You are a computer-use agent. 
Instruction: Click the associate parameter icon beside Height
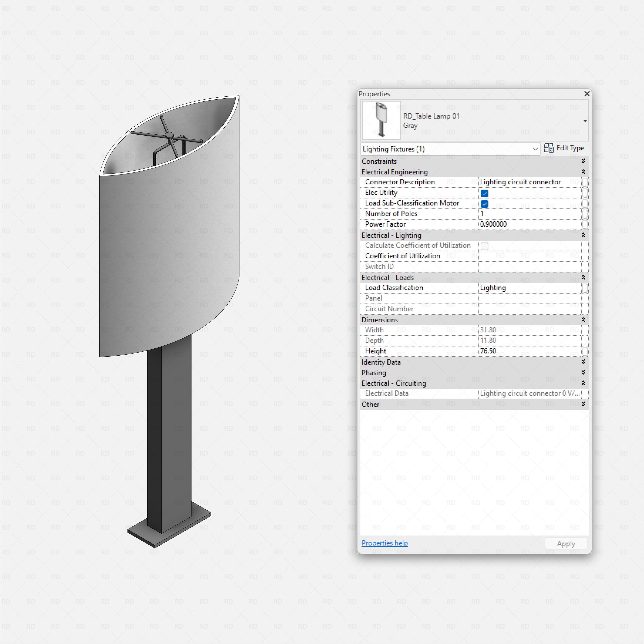click(x=585, y=351)
